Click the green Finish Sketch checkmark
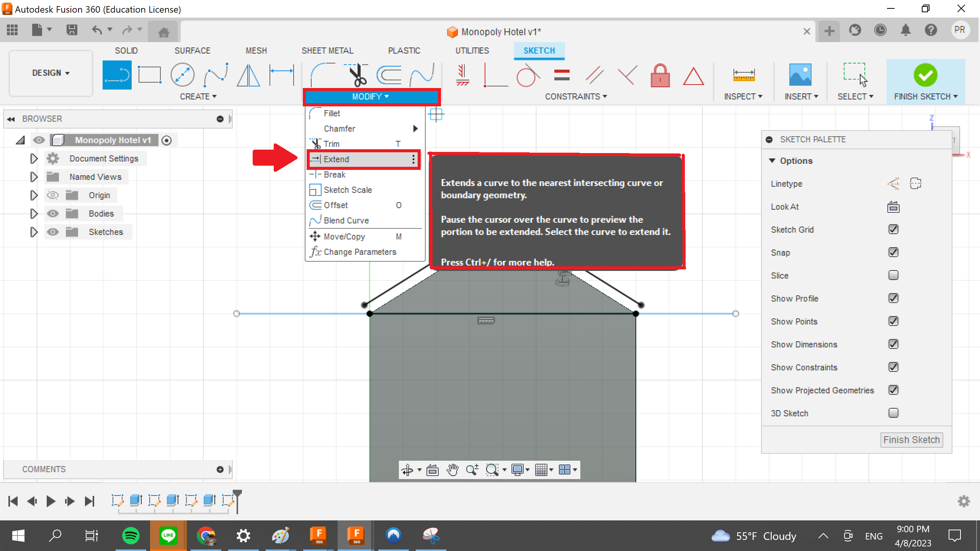980x551 pixels. [x=925, y=75]
